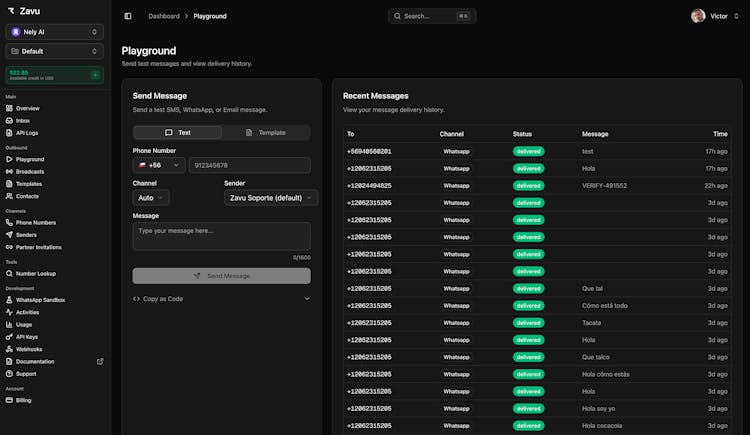Image resolution: width=750 pixels, height=435 pixels.
Task: Open the +56 country code dropdown
Action: [x=159, y=165]
